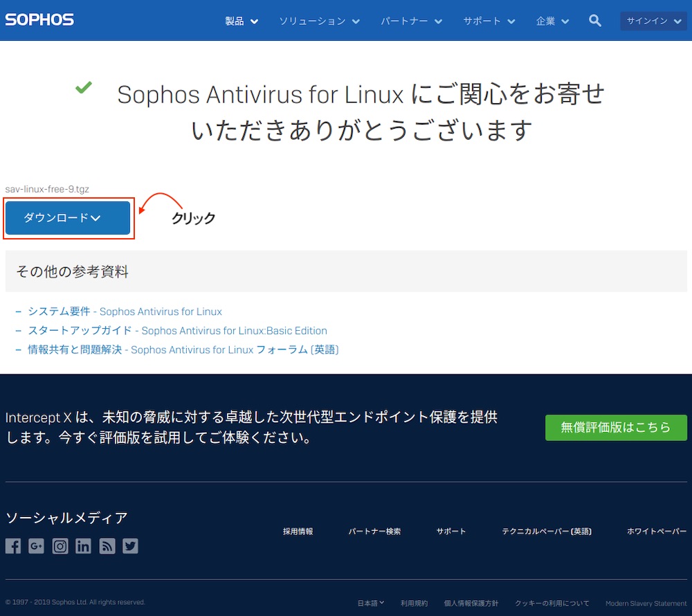
Task: Open the 利用規約 link
Action: pos(414,604)
